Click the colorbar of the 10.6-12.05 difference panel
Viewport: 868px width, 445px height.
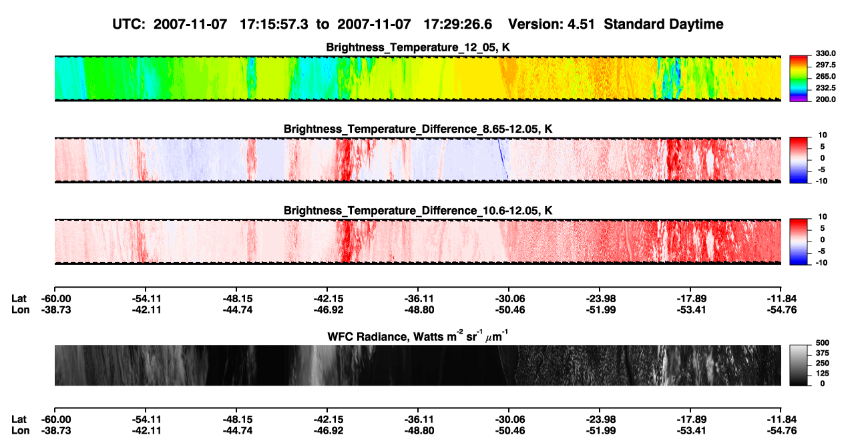799,241
